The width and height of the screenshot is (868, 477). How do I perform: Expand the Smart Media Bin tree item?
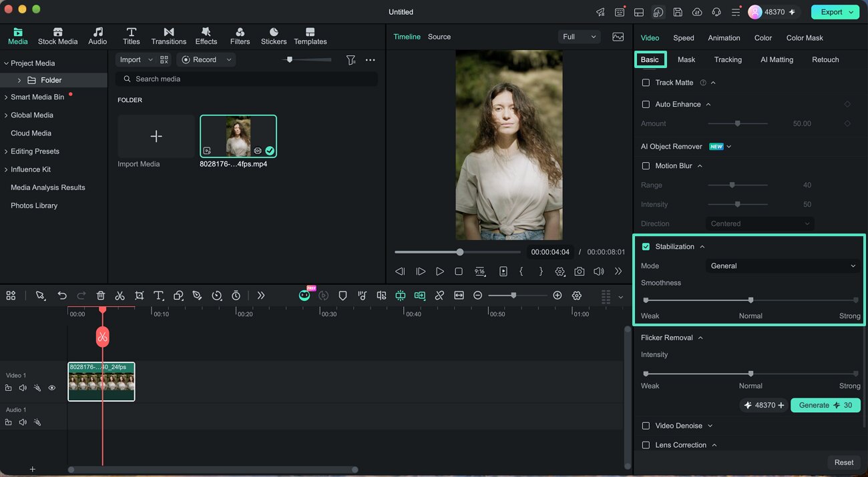pyautogui.click(x=6, y=97)
